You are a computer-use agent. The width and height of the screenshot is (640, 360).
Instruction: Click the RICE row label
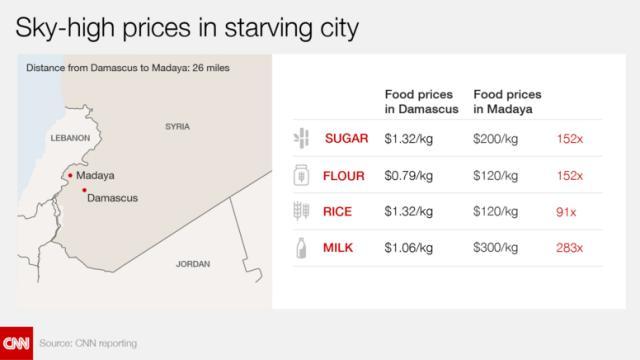337,211
